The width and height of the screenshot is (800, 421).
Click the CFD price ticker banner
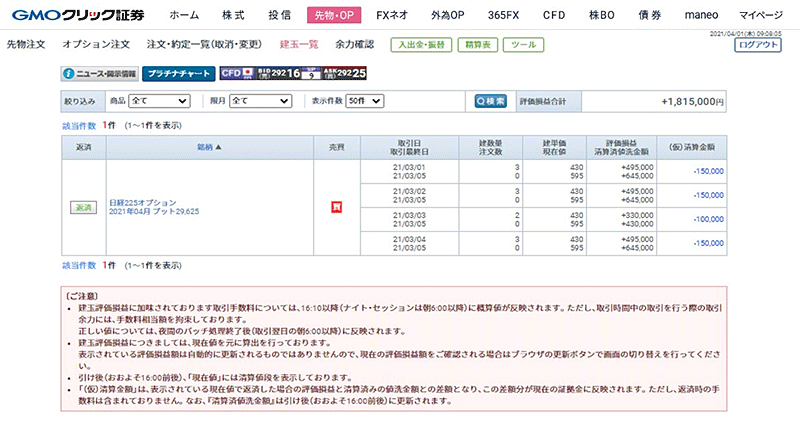[x=293, y=73]
